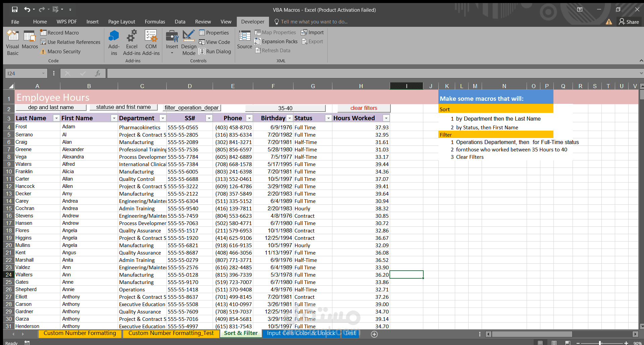This screenshot has height=345, width=644.
Task: Click the zoom in plus button
Action: (626, 343)
